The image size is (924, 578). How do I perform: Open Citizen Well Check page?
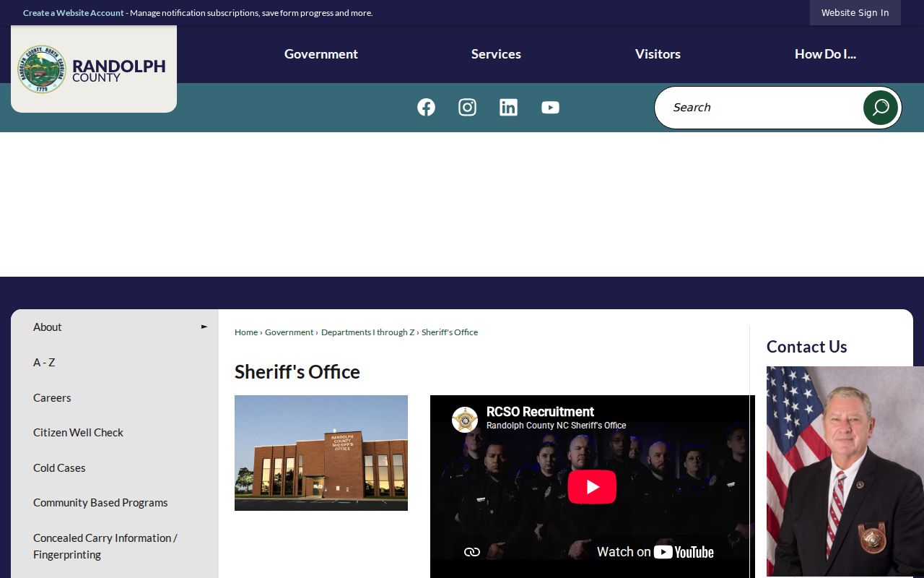78,433
